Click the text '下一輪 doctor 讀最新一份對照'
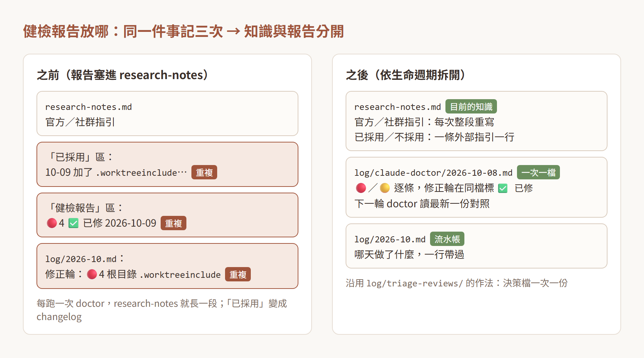644x358 pixels. point(422,204)
